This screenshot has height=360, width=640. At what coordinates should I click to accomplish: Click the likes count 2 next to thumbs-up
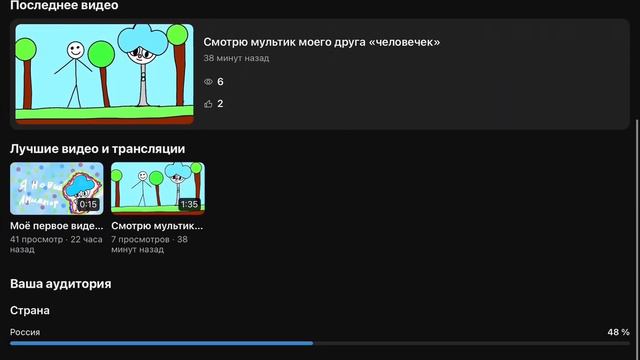tap(220, 104)
